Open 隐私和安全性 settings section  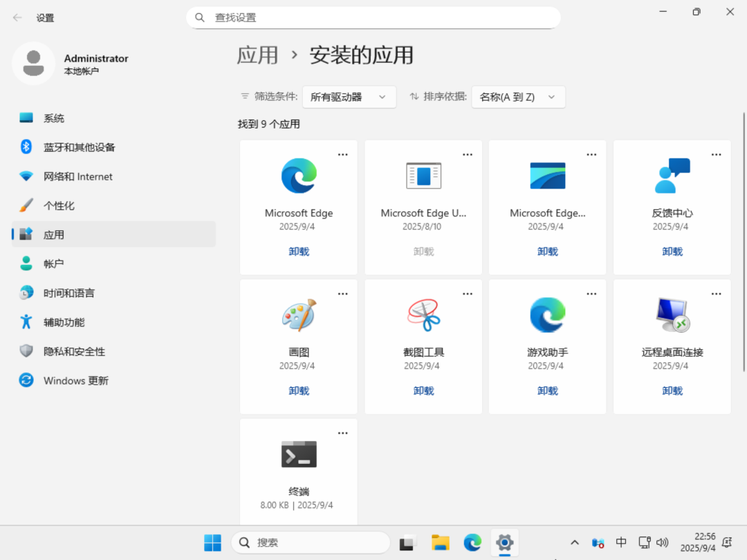(74, 352)
